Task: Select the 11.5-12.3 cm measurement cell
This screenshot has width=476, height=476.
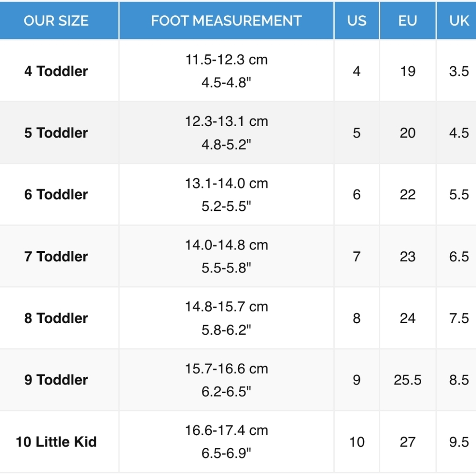Action: [x=227, y=71]
